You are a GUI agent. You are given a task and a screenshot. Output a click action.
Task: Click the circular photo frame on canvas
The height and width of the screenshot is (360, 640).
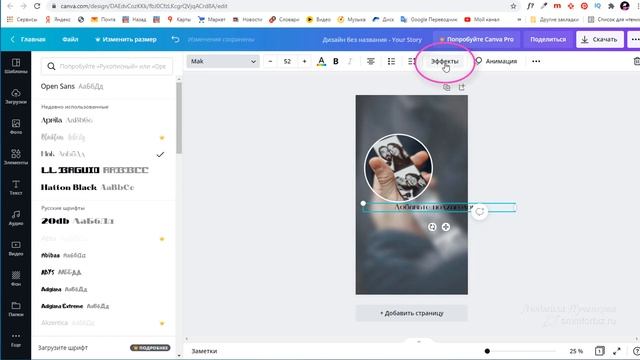click(398, 168)
